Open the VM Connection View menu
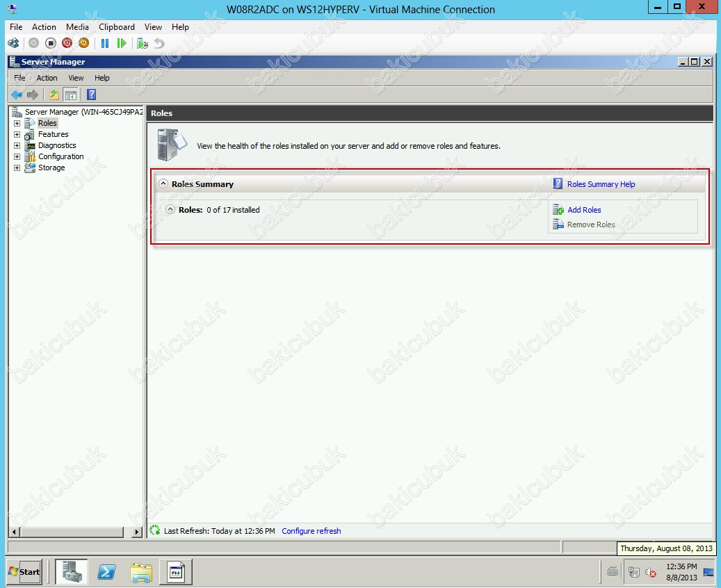This screenshot has width=721, height=588. point(153,27)
